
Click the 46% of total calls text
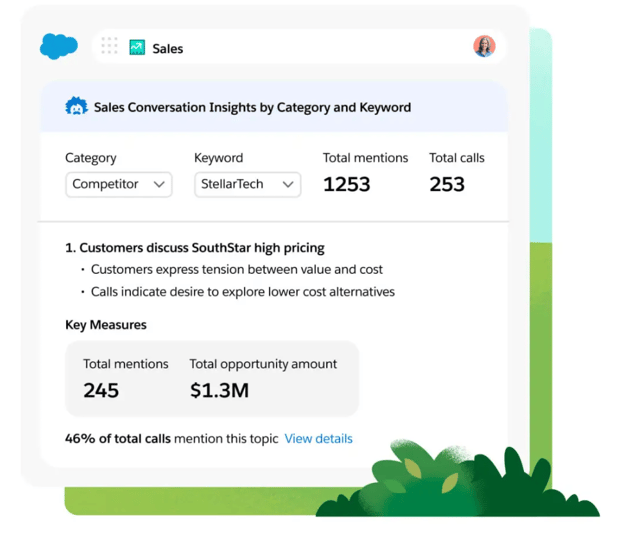coord(118,438)
